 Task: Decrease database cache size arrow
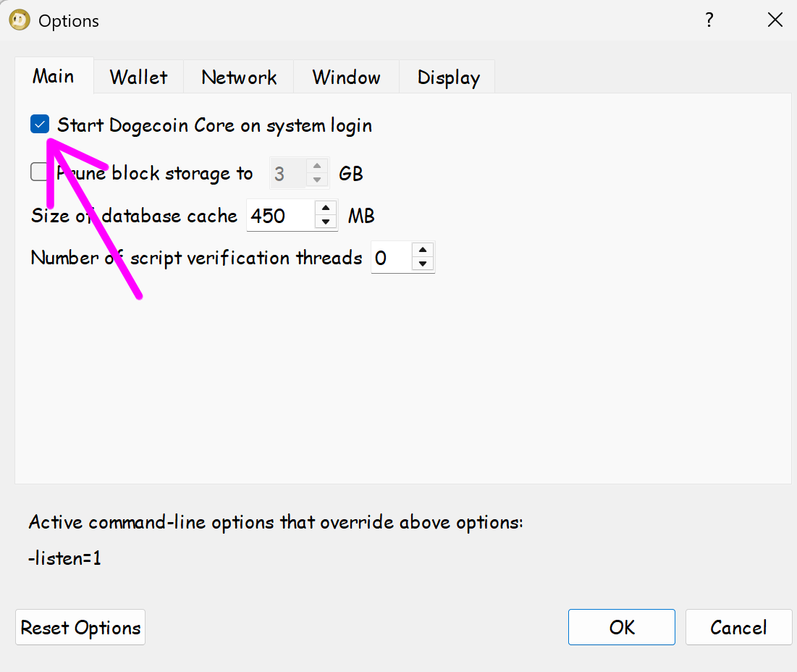[x=326, y=222]
